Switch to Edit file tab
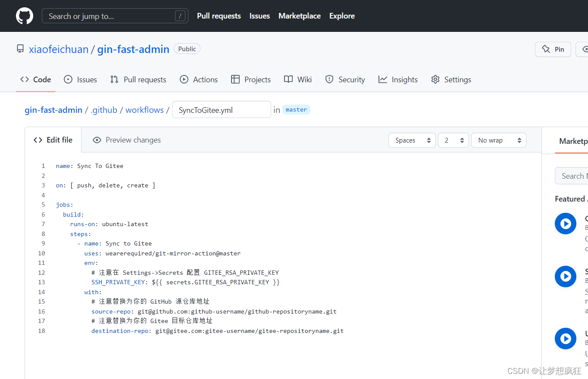 pyautogui.click(x=53, y=140)
